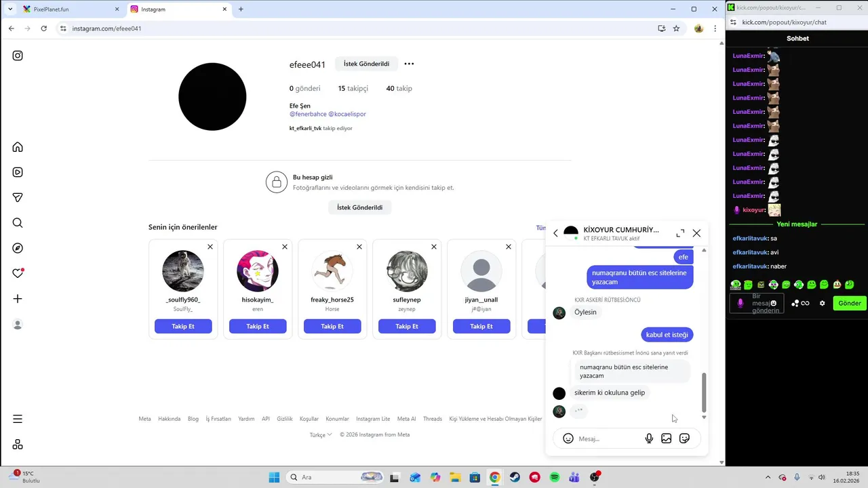Click İstek Gönderildi under private account notice

tap(359, 207)
